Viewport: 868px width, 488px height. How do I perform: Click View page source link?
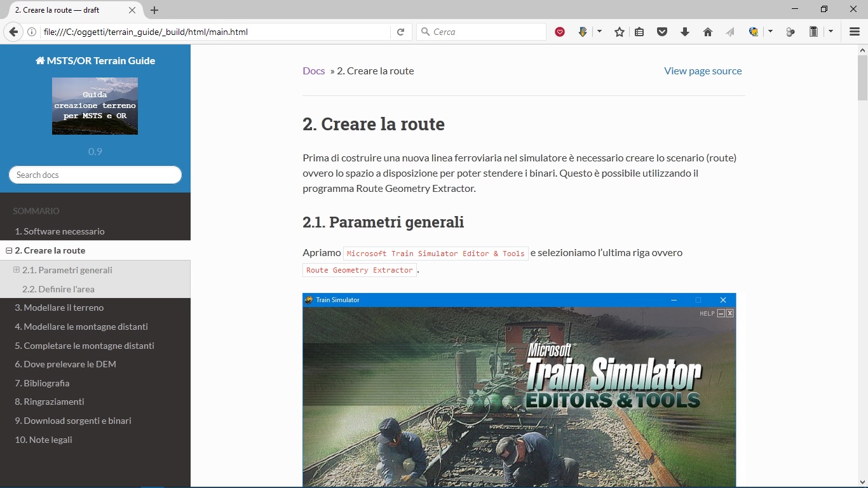(x=703, y=71)
